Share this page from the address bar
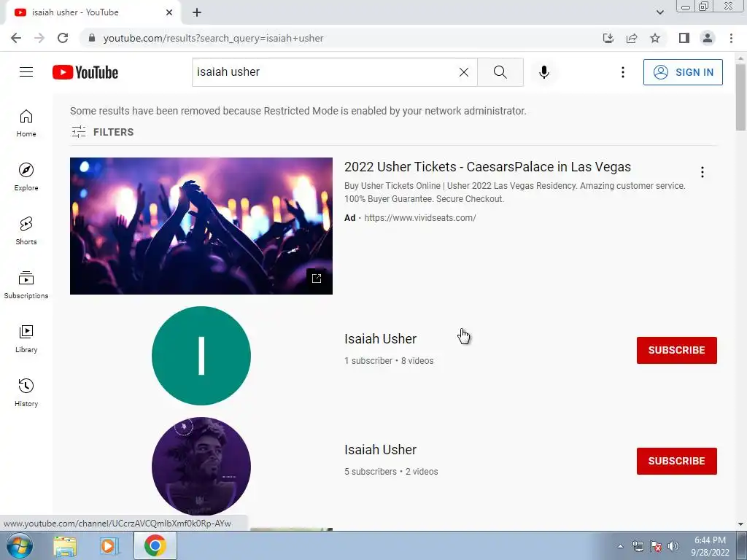Screen dimensions: 747x560 (x=632, y=38)
